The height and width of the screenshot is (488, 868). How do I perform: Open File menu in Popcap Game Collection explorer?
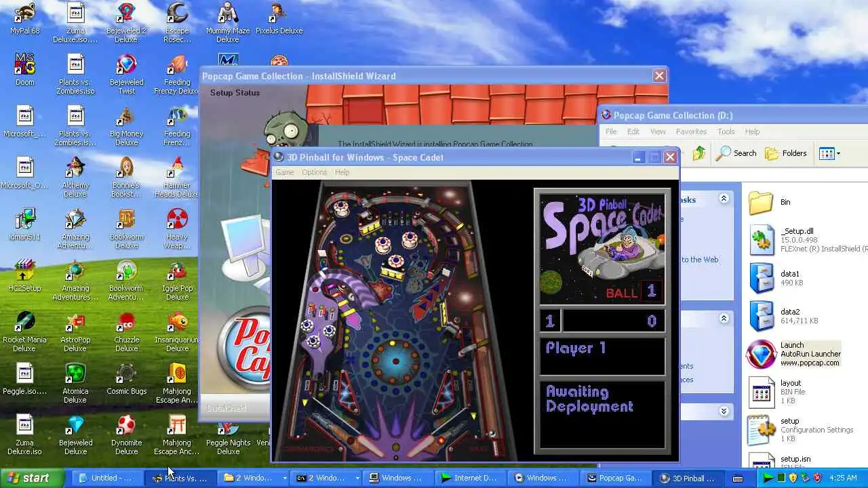[x=611, y=131]
